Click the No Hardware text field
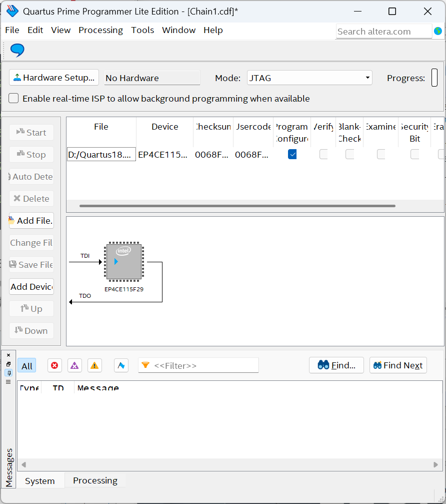446x504 pixels. 152,78
